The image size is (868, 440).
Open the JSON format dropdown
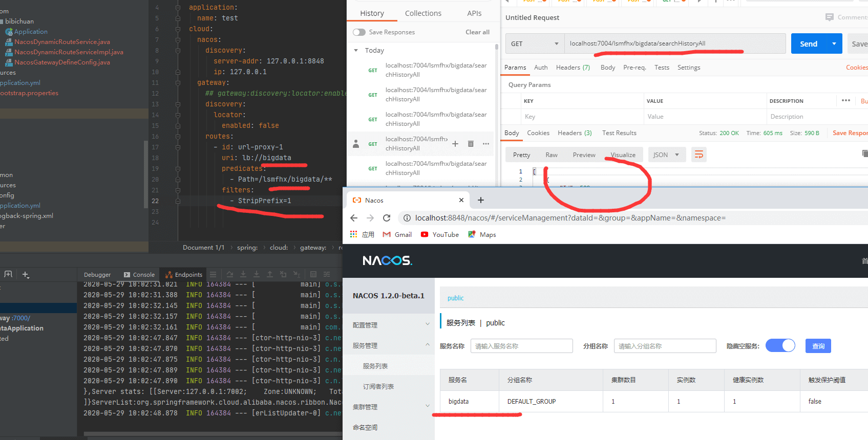[x=666, y=155]
